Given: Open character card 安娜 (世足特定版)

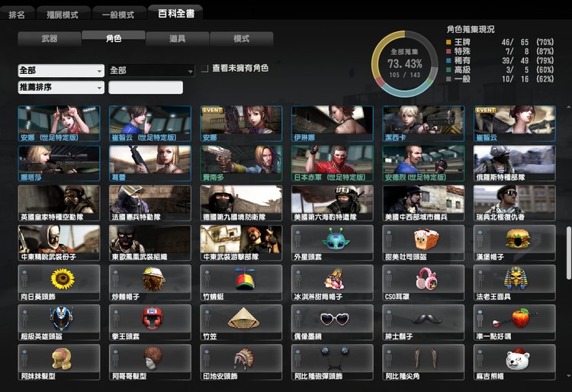Looking at the screenshot, I should (59, 124).
